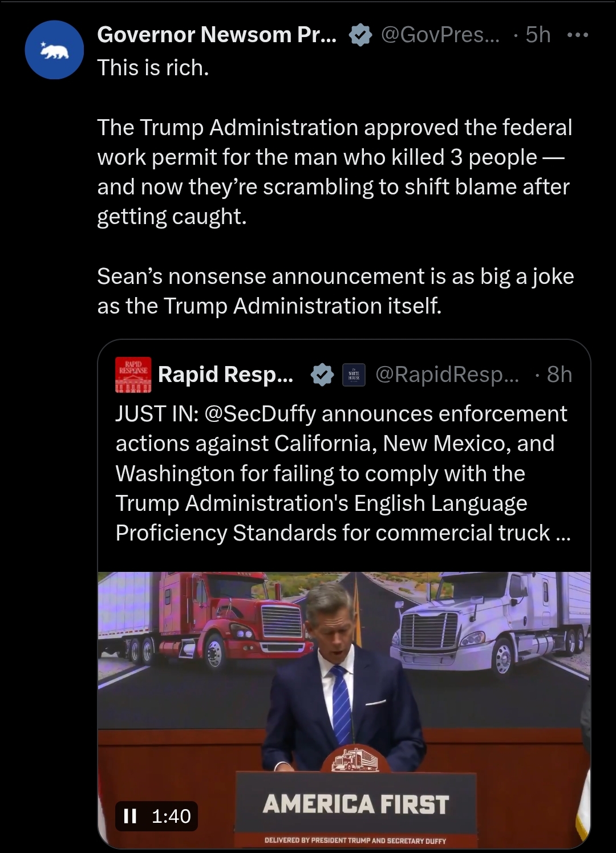
Task: Open the 5h timestamp link
Action: click(x=538, y=35)
